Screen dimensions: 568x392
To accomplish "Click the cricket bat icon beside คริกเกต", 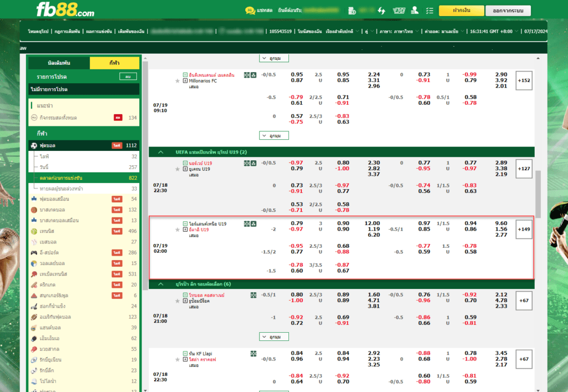I will (x=34, y=284).
